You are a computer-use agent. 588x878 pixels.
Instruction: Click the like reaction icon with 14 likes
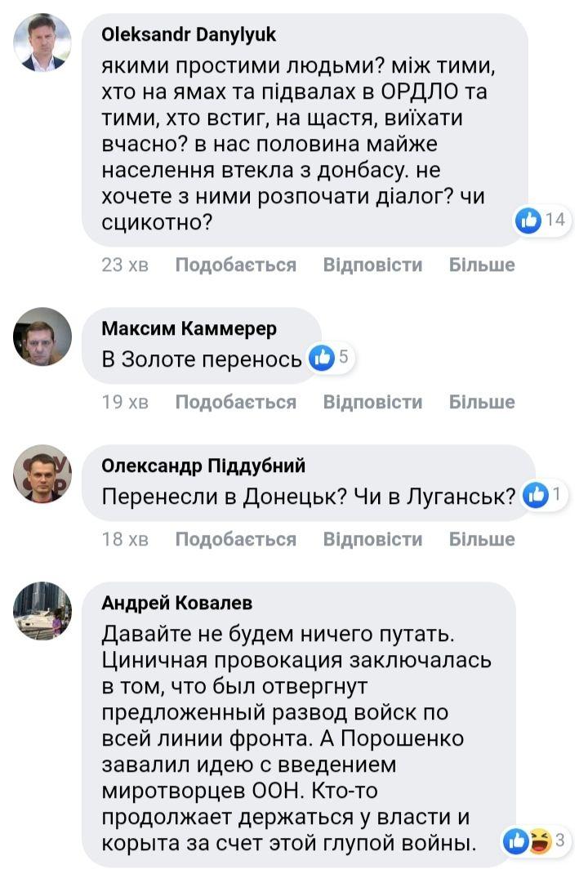click(x=529, y=219)
